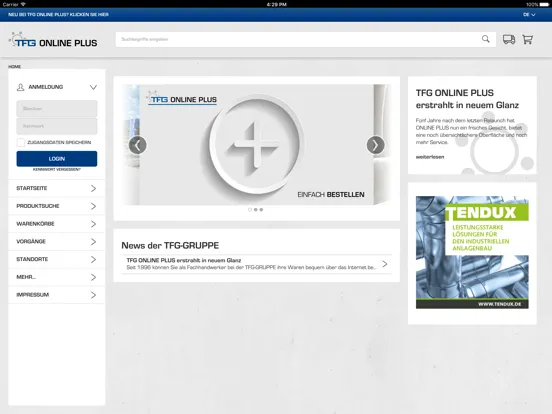Click the chevron beside Standorte
The height and width of the screenshot is (414, 552).
tap(93, 259)
